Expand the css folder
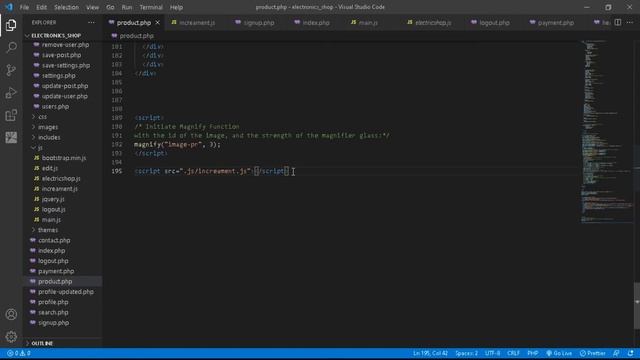The width and height of the screenshot is (640, 360). tap(42, 117)
